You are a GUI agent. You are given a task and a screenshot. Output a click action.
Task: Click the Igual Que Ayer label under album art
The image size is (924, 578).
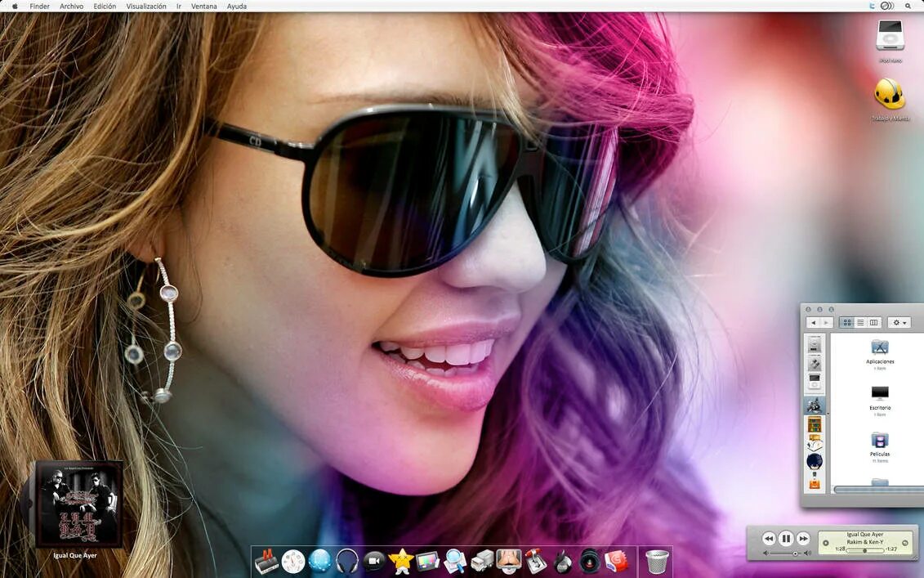coord(75,556)
